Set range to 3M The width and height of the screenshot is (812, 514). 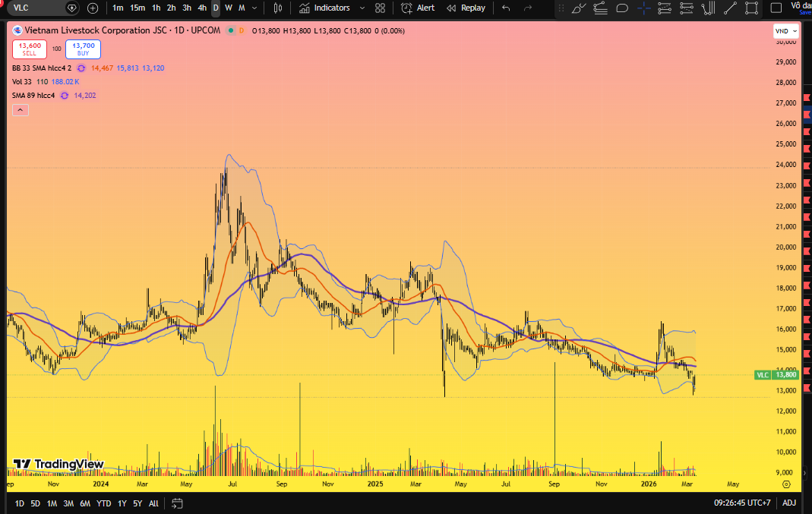(x=68, y=503)
